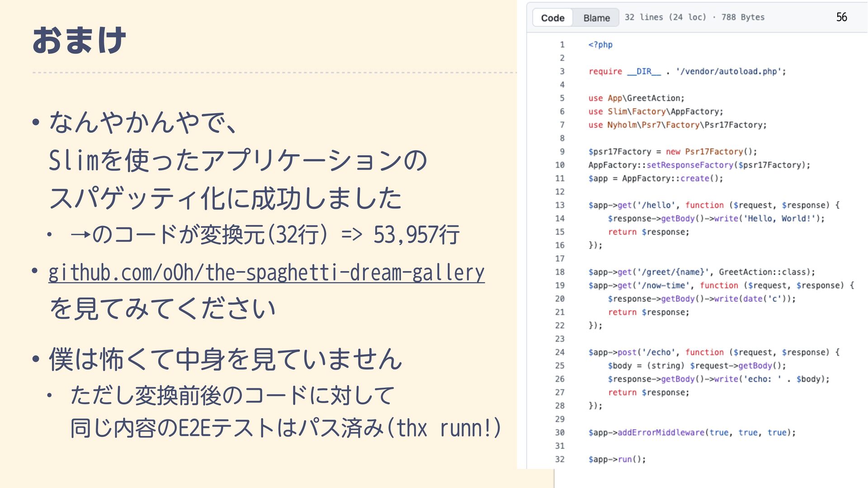868x488 pixels.
Task: Click the '/now-time' route string
Action: (x=664, y=286)
